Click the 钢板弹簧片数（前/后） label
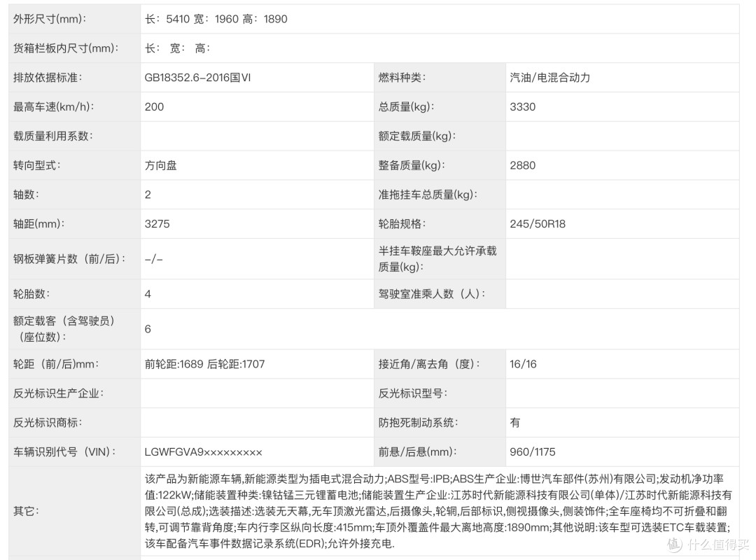 point(69,259)
